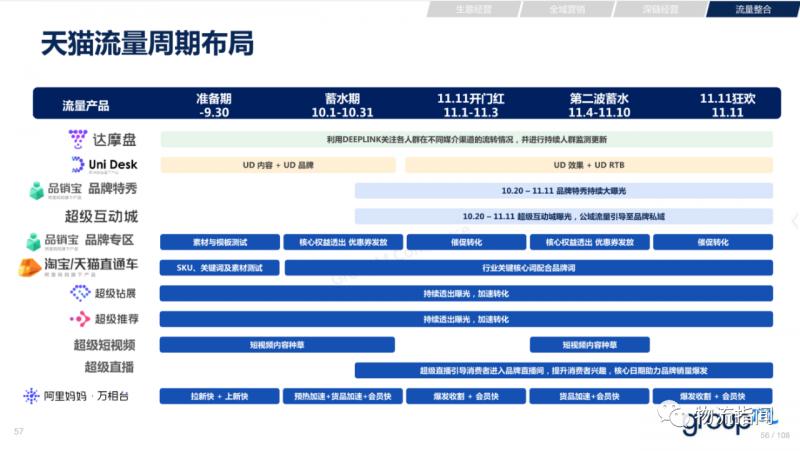Click the 品销宝 品牌特秀 green icon
This screenshot has width=800, height=451.
(36, 189)
